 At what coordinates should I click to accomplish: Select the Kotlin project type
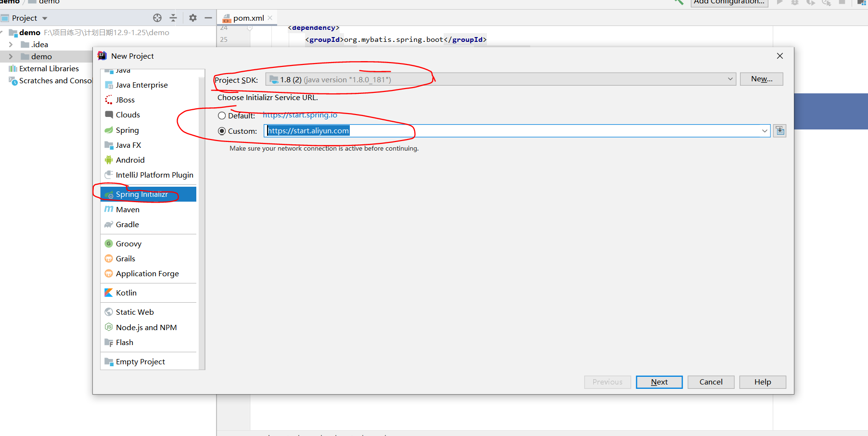click(148, 293)
